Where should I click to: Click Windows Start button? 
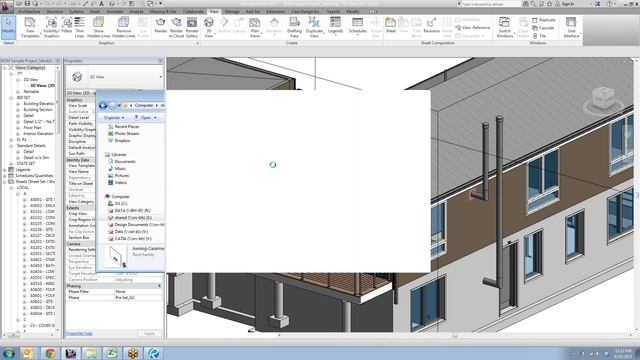pos(8,353)
